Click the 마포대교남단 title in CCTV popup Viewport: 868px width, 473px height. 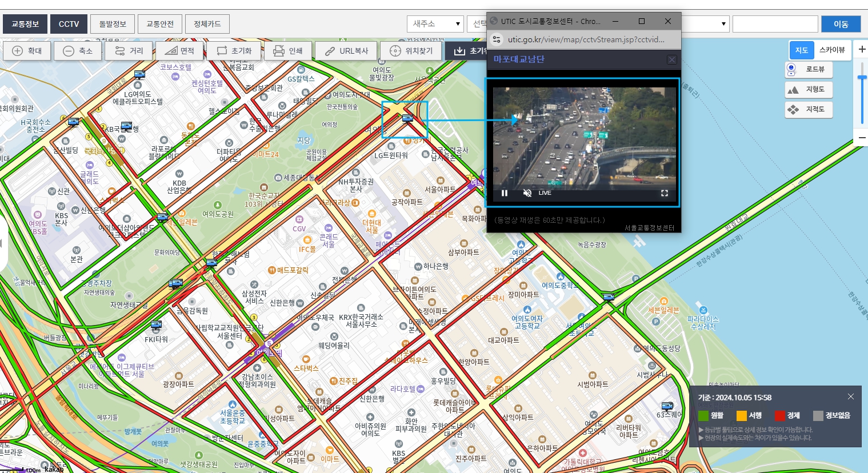tap(519, 59)
